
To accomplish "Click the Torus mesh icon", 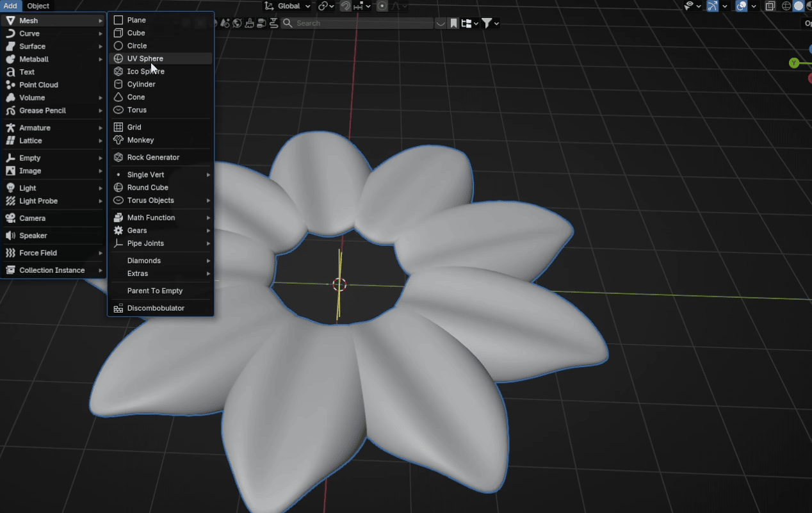I will pos(118,110).
